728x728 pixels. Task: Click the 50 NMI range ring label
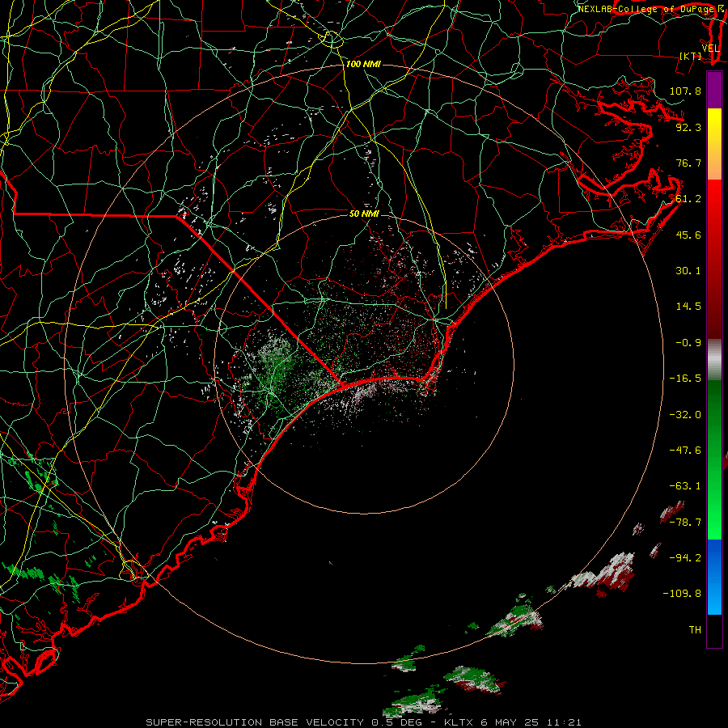pos(364,214)
